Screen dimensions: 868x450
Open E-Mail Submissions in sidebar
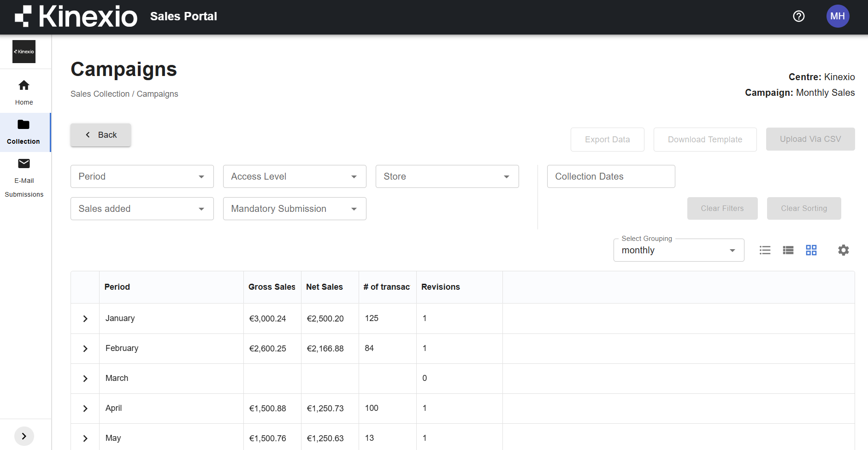[x=24, y=177]
